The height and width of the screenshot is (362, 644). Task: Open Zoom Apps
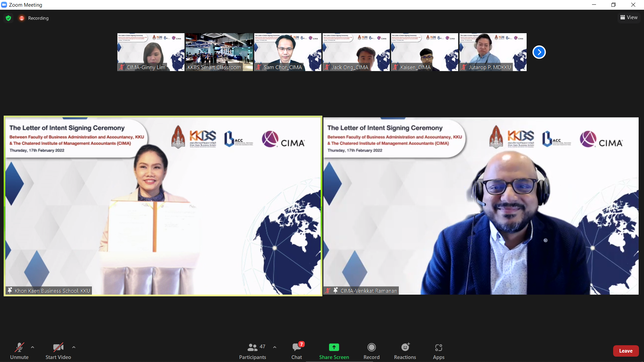pyautogui.click(x=438, y=351)
